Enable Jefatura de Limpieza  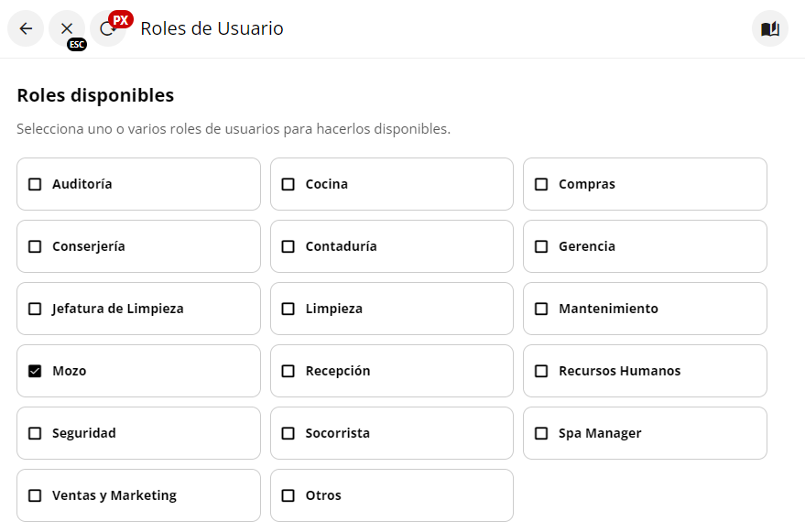click(35, 309)
